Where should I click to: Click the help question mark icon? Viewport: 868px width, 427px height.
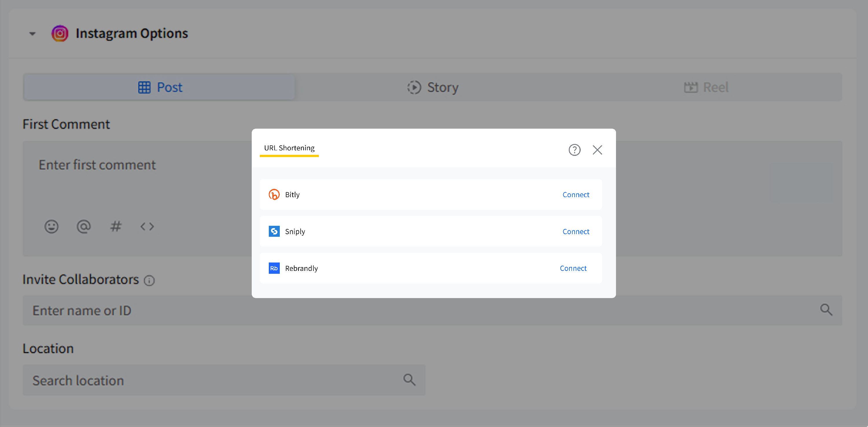[575, 150]
